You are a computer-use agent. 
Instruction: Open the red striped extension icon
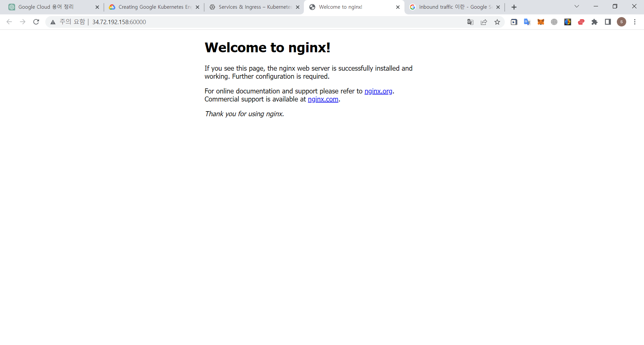tap(581, 22)
